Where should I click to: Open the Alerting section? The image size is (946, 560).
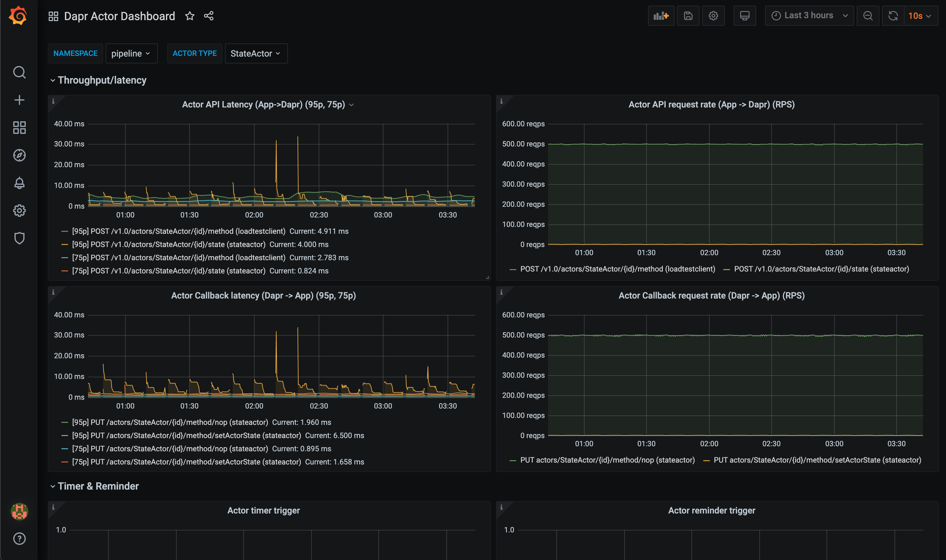point(19,183)
